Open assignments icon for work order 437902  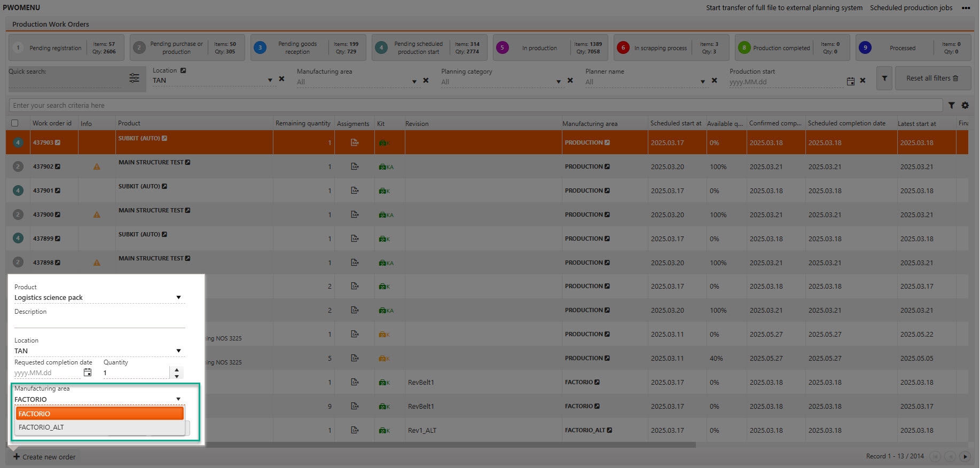(355, 166)
